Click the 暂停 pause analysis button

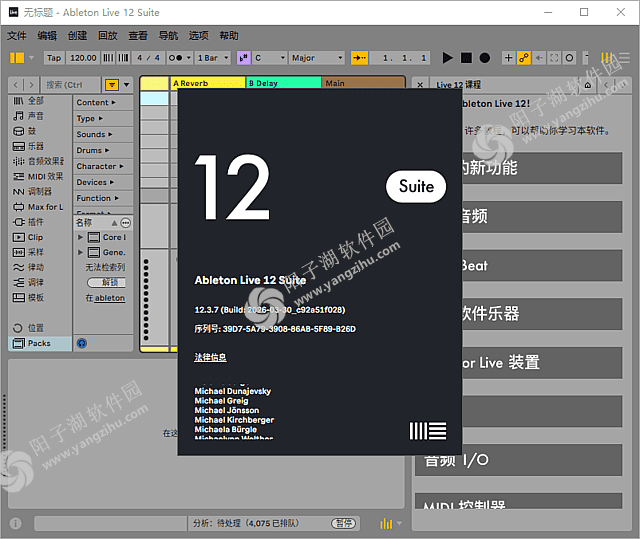(x=343, y=523)
